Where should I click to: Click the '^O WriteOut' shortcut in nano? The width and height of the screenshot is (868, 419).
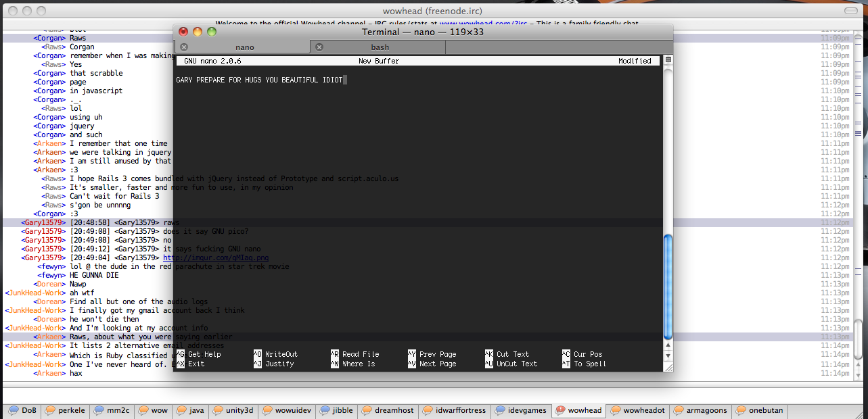point(275,354)
